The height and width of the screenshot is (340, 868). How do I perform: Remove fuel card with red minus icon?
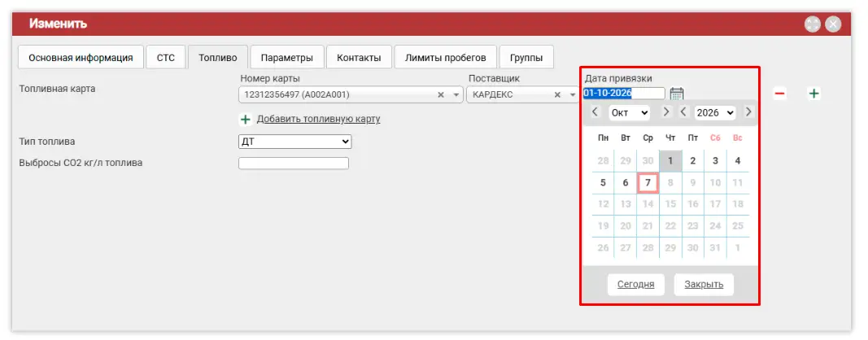(779, 94)
